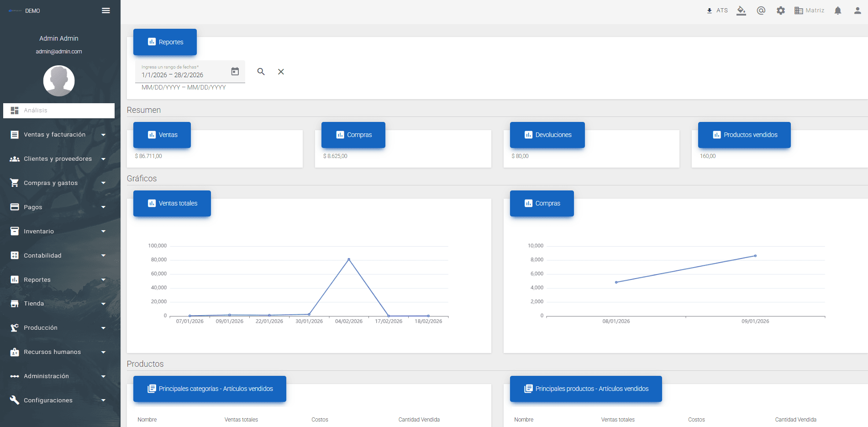This screenshot has width=868, height=427.
Task: Expand Recursos humanos arrow
Action: (103, 352)
